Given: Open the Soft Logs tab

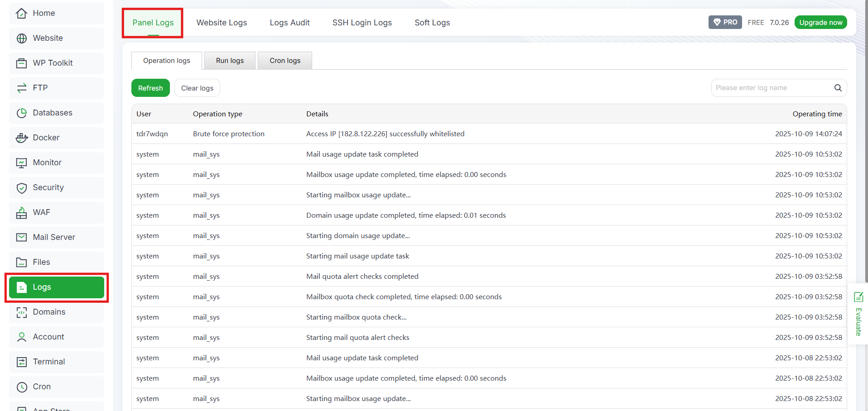Looking at the screenshot, I should (x=432, y=23).
